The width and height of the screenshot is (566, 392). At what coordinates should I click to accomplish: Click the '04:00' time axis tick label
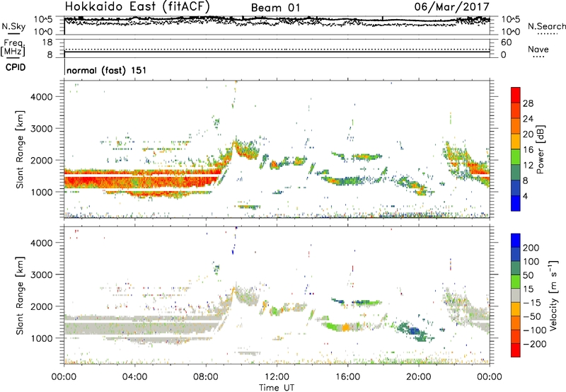point(134,377)
